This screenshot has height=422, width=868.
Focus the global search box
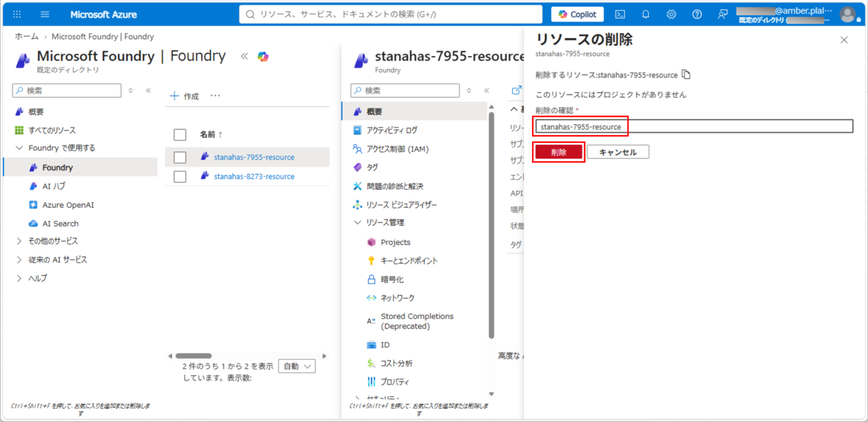pos(391,14)
